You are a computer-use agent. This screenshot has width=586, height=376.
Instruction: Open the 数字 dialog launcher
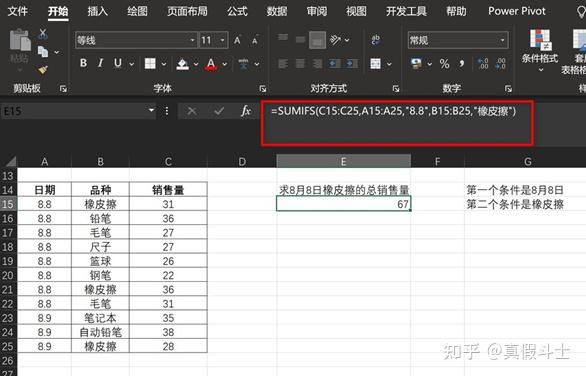(x=508, y=89)
